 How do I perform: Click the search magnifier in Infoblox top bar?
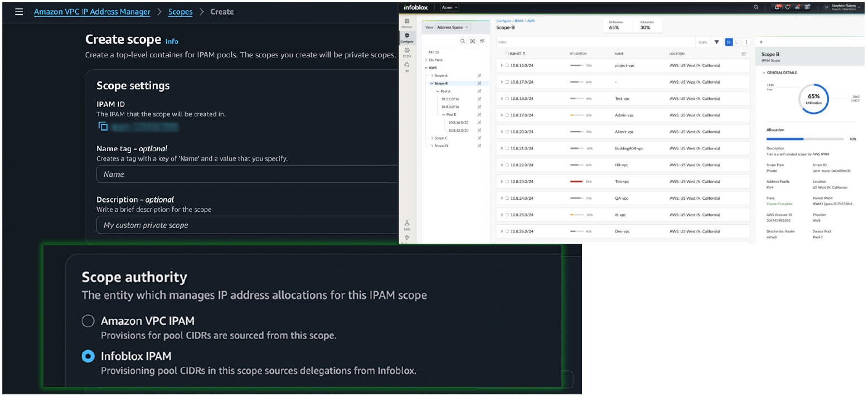pos(755,7)
